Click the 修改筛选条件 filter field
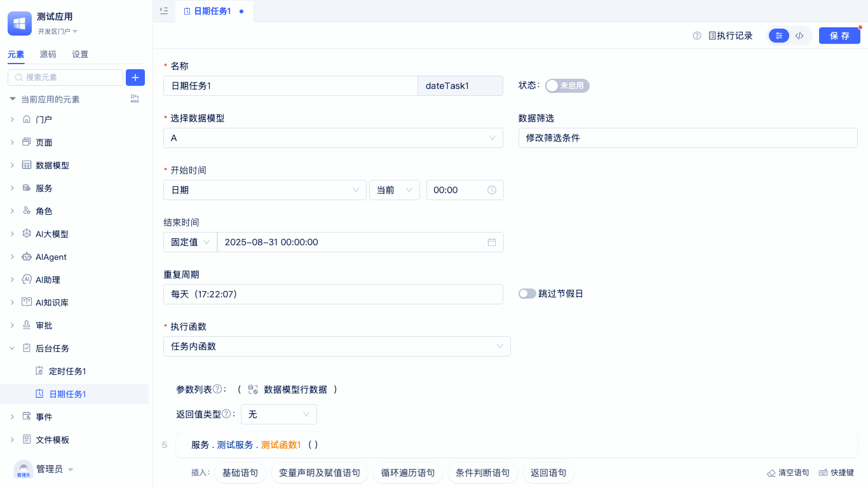This screenshot has height=488, width=868. coord(688,138)
